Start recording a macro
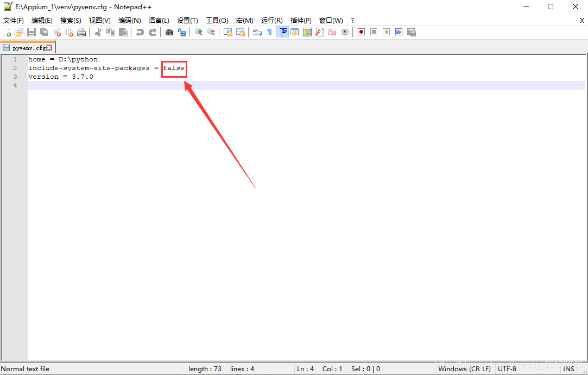This screenshot has width=588, height=375. tap(361, 32)
